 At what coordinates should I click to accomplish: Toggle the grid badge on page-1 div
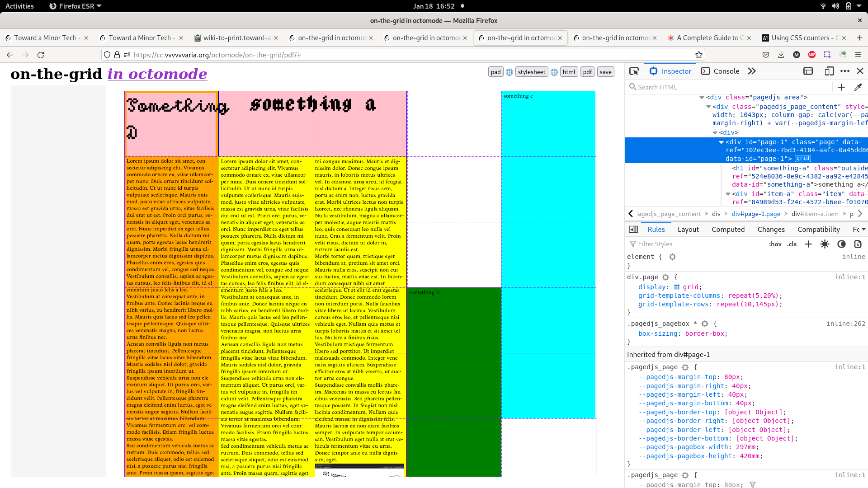(803, 159)
